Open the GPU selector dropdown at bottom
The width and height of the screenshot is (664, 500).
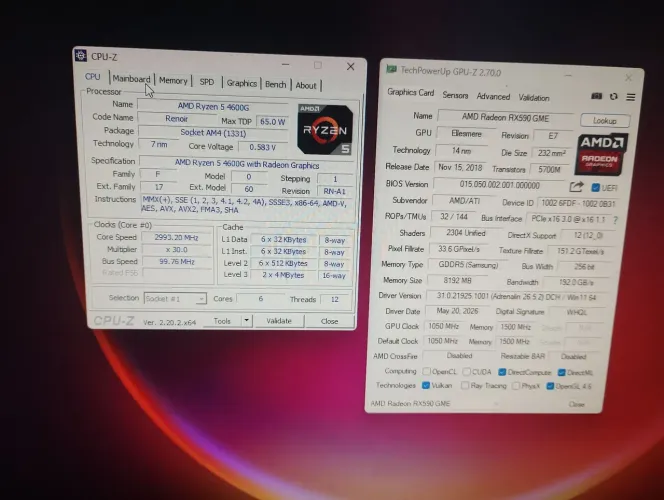(435, 403)
